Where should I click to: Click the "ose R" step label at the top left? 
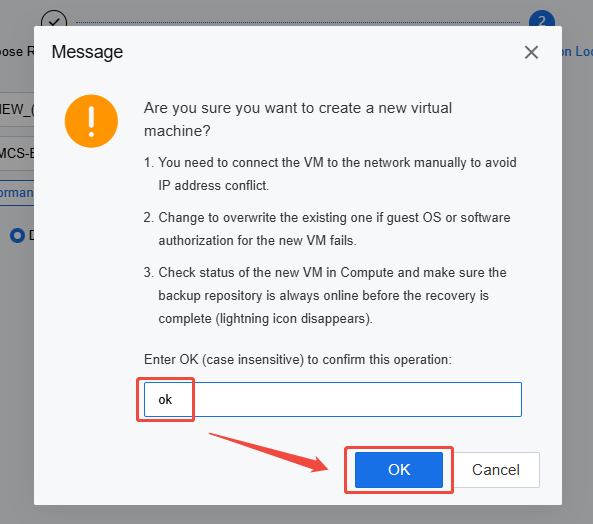[17, 51]
